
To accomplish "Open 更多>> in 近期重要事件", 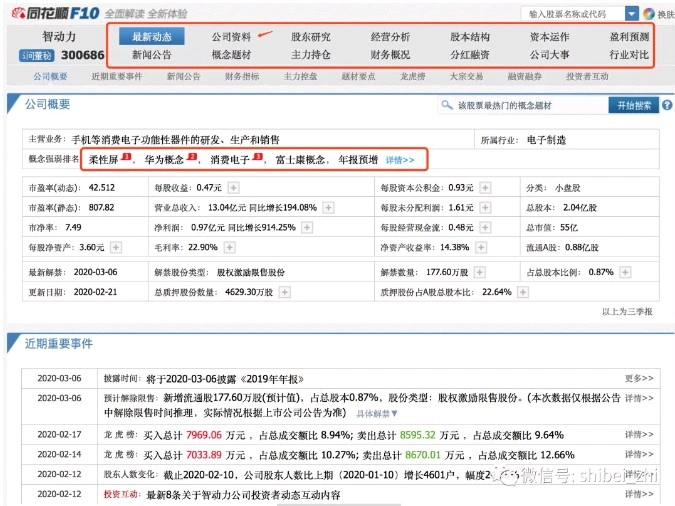I will (x=639, y=379).
